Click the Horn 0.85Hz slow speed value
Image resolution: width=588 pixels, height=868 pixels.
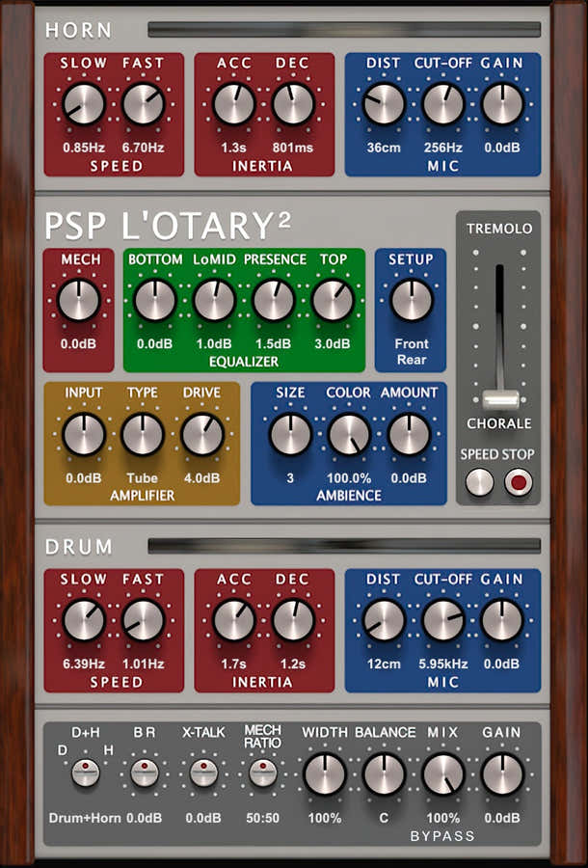[84, 148]
